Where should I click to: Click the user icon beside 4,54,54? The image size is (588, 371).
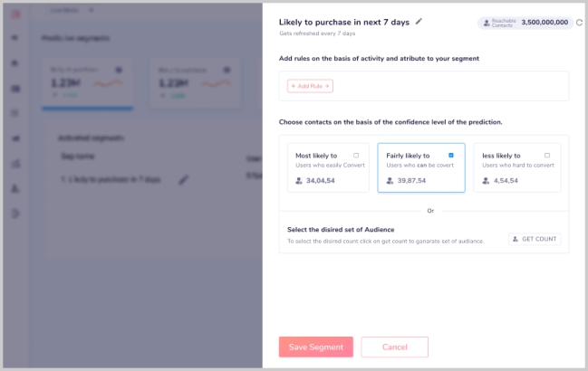[485, 181]
